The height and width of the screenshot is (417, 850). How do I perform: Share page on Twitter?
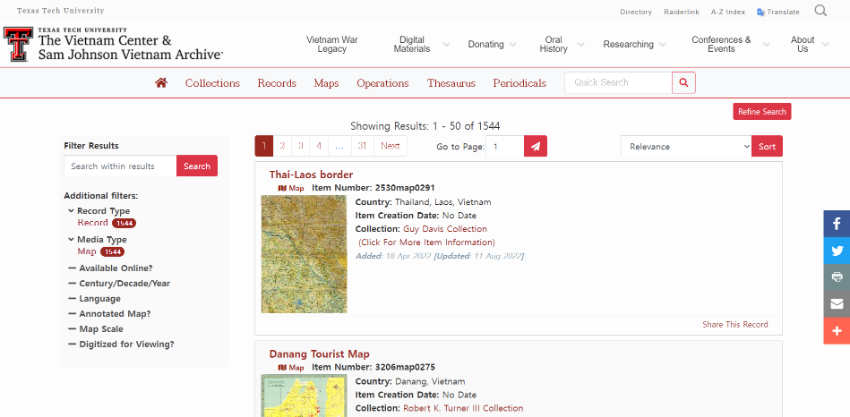836,251
